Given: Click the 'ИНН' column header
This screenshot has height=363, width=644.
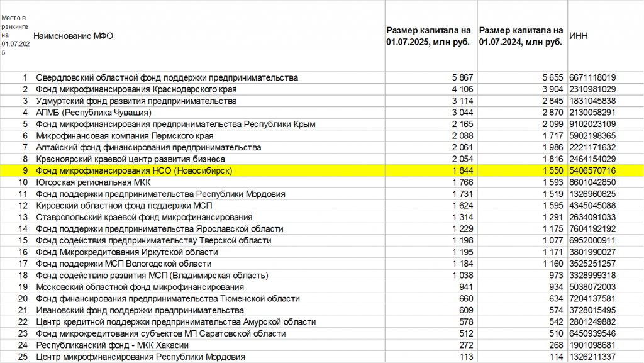Looking at the screenshot, I should click(579, 36).
